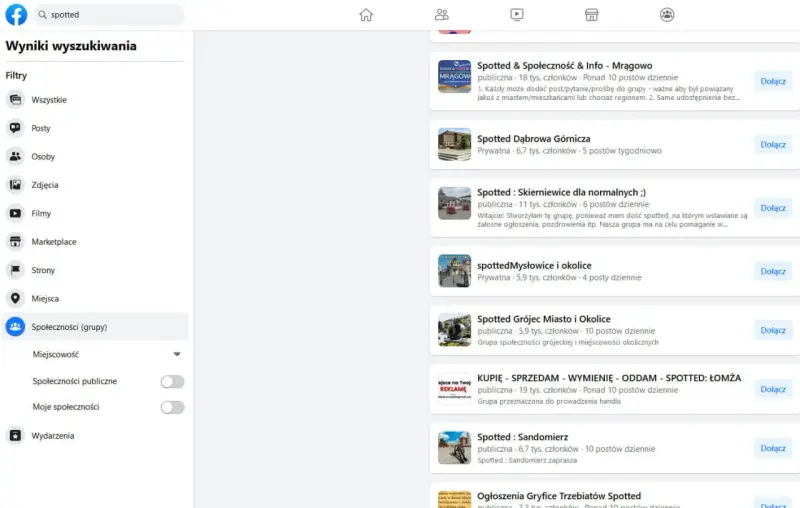Open the Spotted & Społeczność & Info - Mrągowo title
Screen dimensions: 800x508
click(x=564, y=65)
